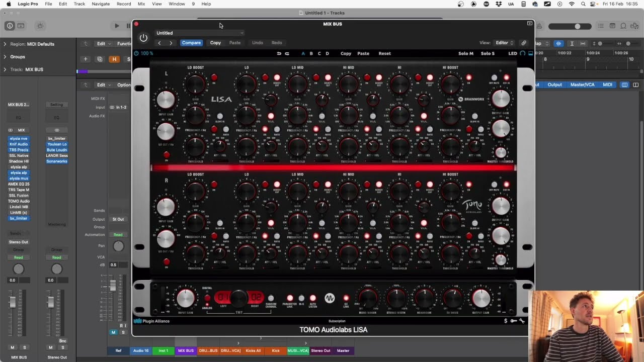Open the Navigate menu
Image resolution: width=644 pixels, height=362 pixels.
[101, 4]
